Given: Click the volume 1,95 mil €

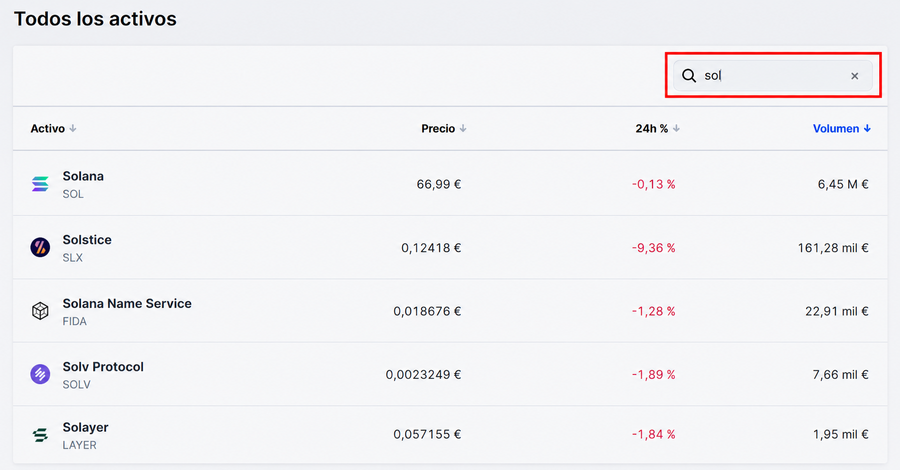Looking at the screenshot, I should coord(841,434).
